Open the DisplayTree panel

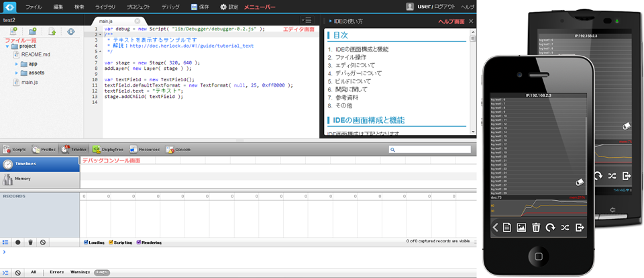coord(107,149)
